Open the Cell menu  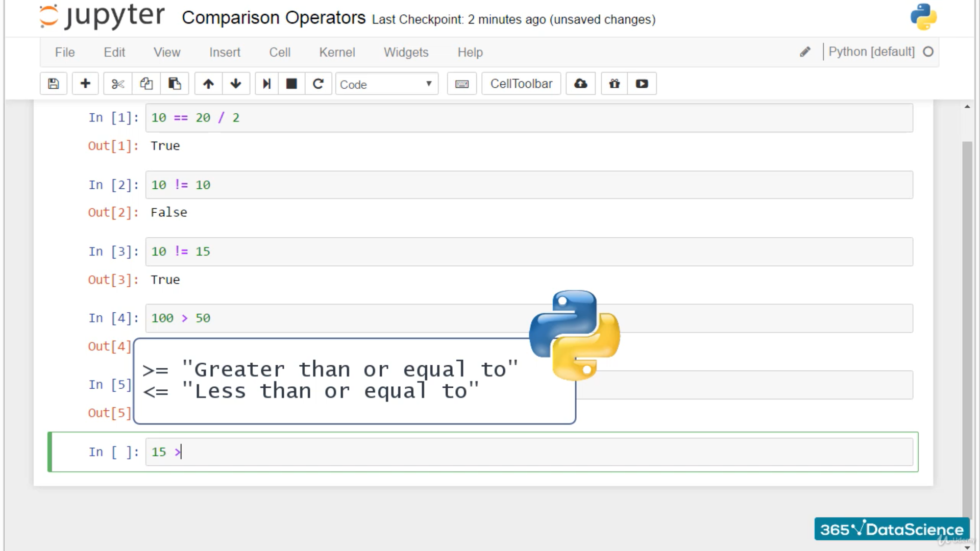pyautogui.click(x=280, y=52)
